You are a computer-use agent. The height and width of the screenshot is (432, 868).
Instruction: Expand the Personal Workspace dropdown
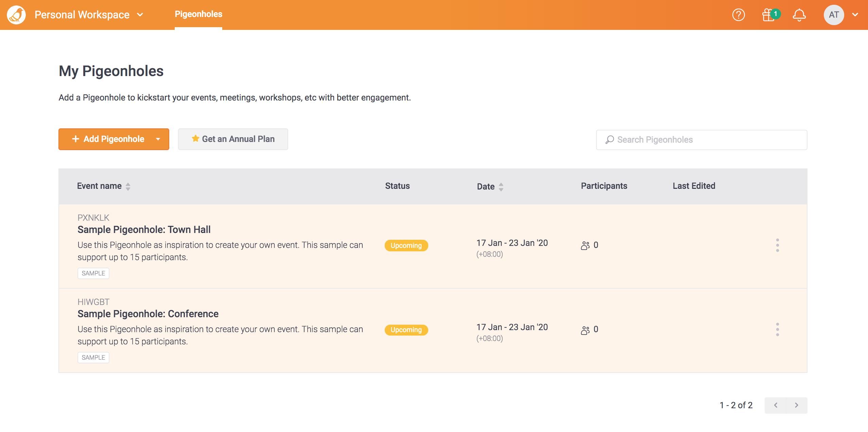(x=89, y=15)
